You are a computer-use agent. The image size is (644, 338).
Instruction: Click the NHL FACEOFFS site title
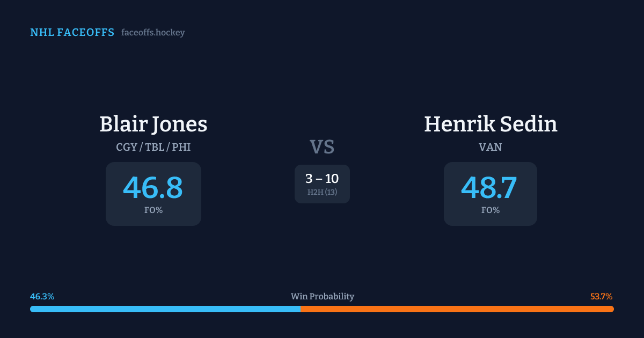tap(72, 33)
